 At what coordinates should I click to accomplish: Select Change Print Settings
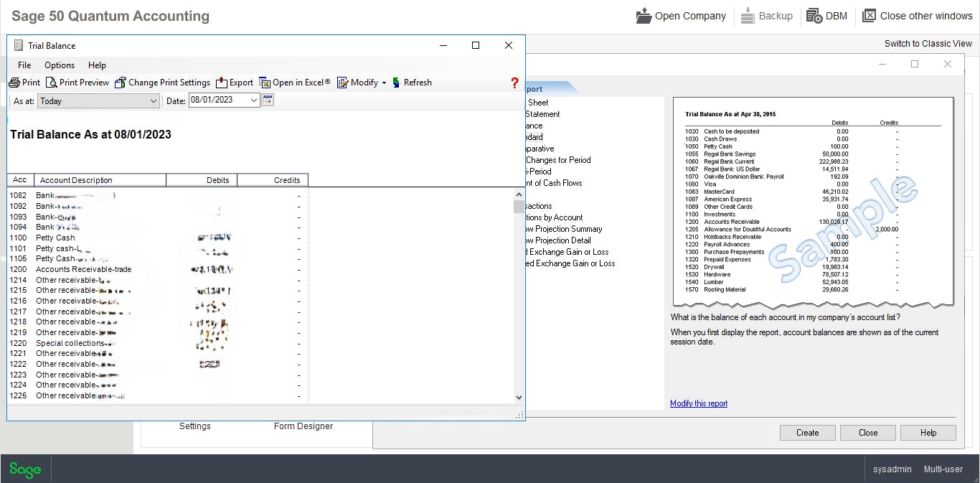point(162,82)
